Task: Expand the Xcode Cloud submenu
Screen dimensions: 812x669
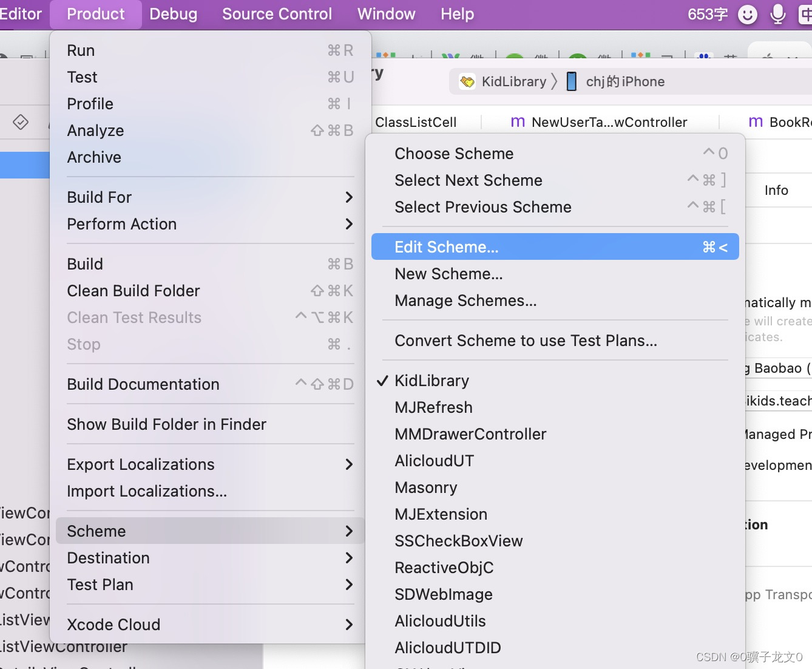Action: (x=210, y=625)
